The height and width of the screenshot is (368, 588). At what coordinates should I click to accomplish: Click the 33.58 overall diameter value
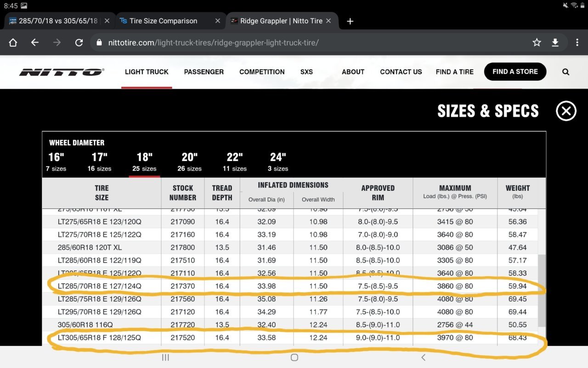pos(266,338)
